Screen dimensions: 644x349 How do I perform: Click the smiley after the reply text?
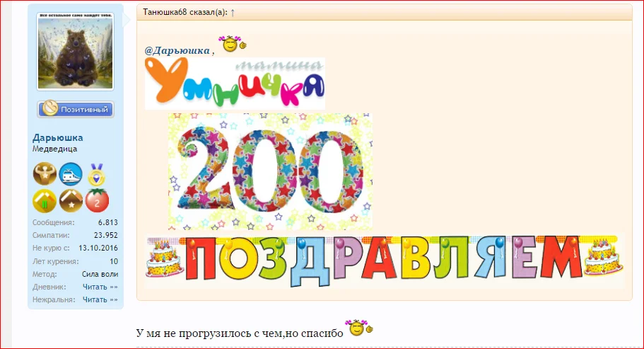click(x=359, y=328)
